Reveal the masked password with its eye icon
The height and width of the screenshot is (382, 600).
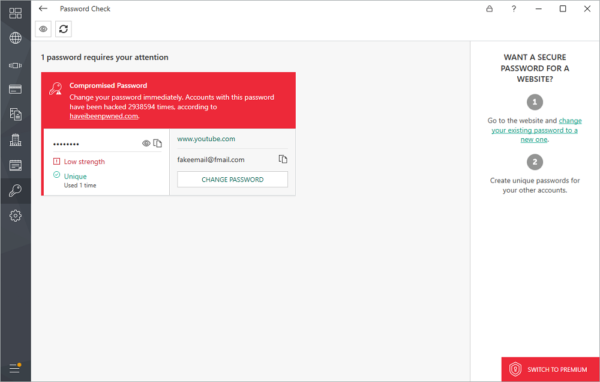pos(146,144)
